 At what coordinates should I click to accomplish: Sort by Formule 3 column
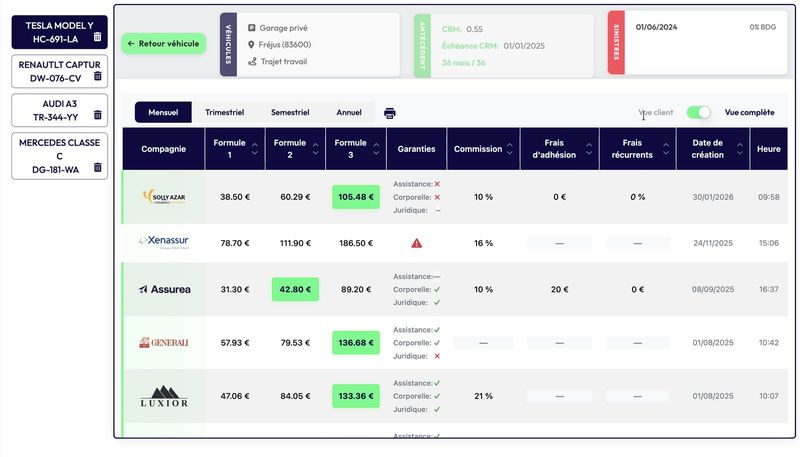pyautogui.click(x=376, y=149)
